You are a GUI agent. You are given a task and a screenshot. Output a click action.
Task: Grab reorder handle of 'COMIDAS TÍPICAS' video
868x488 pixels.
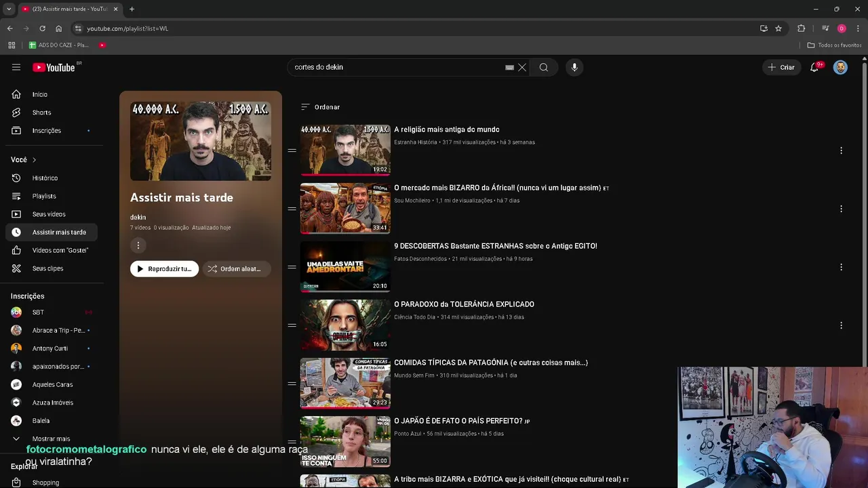click(x=292, y=384)
